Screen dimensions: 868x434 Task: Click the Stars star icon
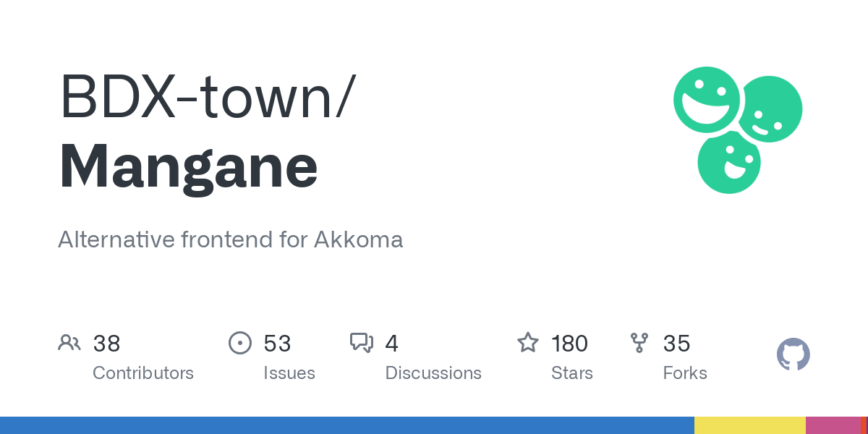[527, 342]
